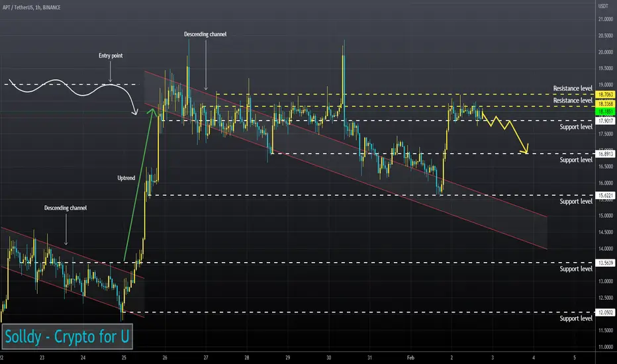Viewport: 617px width, 364px height.
Task: Click date 24 on the time axis
Action: click(x=83, y=357)
